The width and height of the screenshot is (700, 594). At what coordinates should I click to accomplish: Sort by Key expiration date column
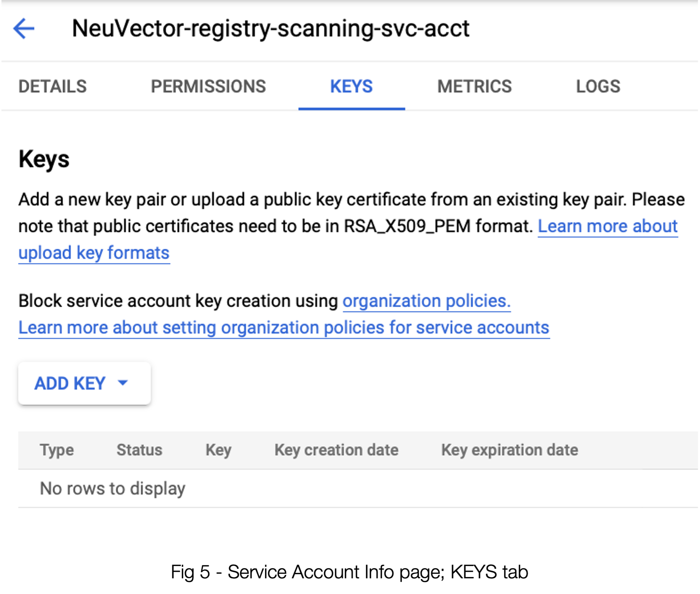pyautogui.click(x=509, y=450)
